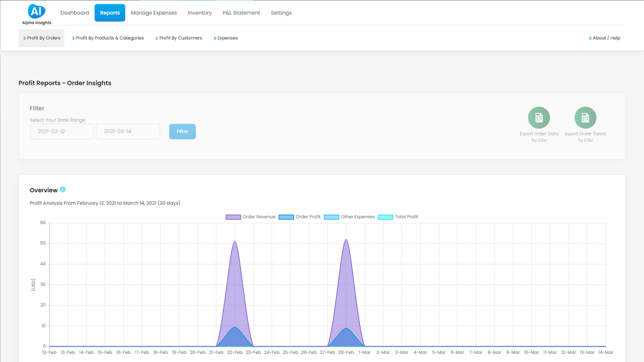644x362 pixels.
Task: Click the 14-Mar axis label
Action: point(605,352)
